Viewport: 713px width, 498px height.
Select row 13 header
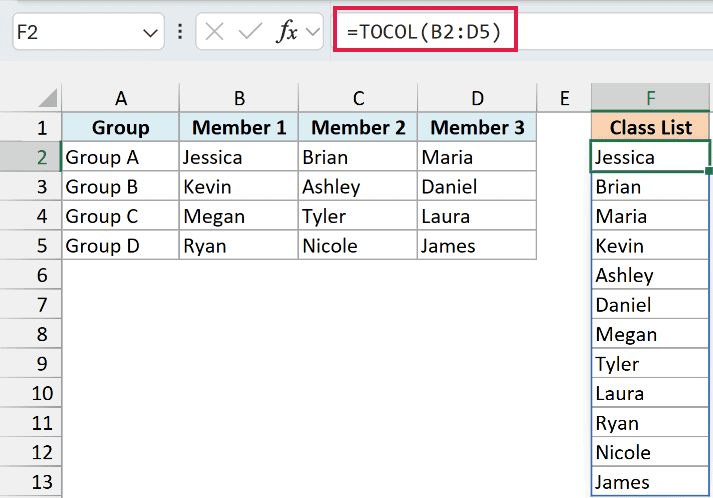(30, 482)
